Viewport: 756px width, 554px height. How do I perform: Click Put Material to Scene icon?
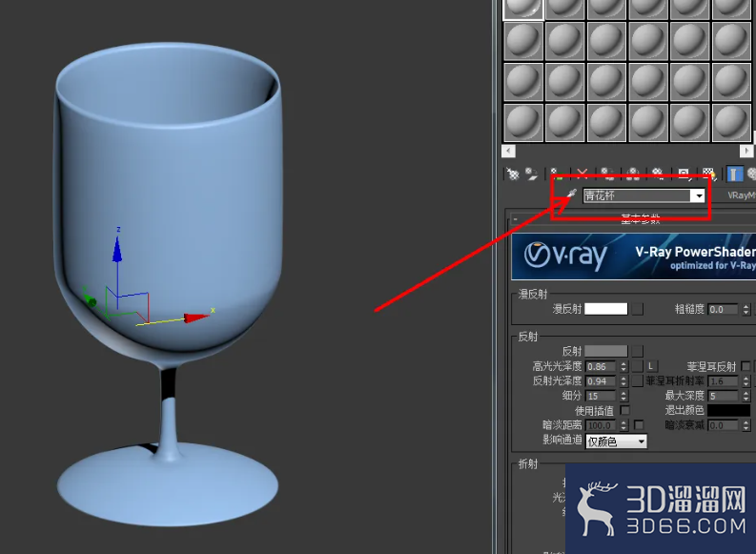[x=531, y=174]
